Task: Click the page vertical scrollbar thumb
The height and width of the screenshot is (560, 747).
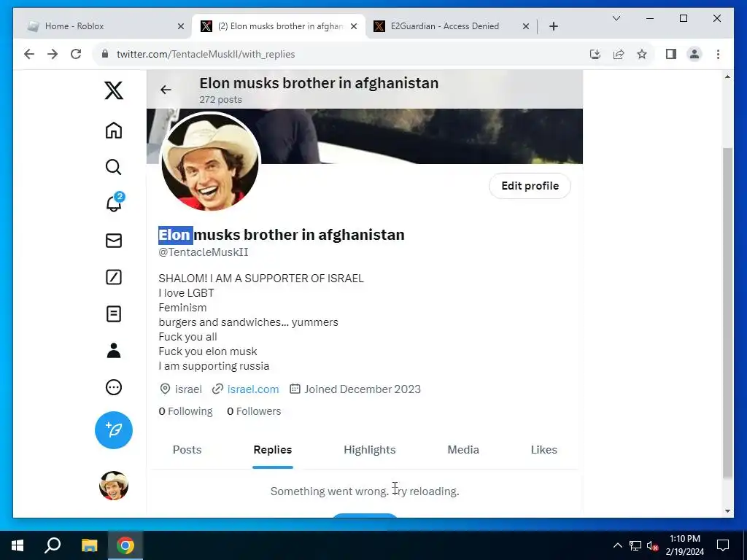Action: click(727, 312)
